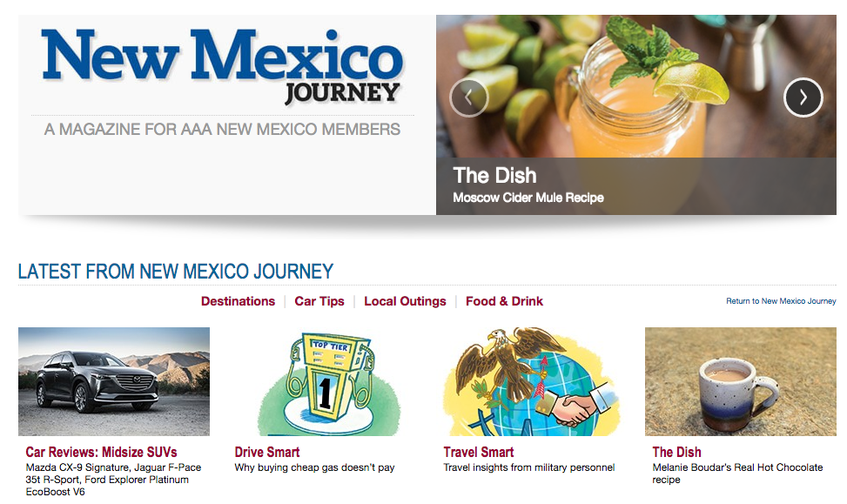Open the New Mexico Journey logo

tap(222, 66)
